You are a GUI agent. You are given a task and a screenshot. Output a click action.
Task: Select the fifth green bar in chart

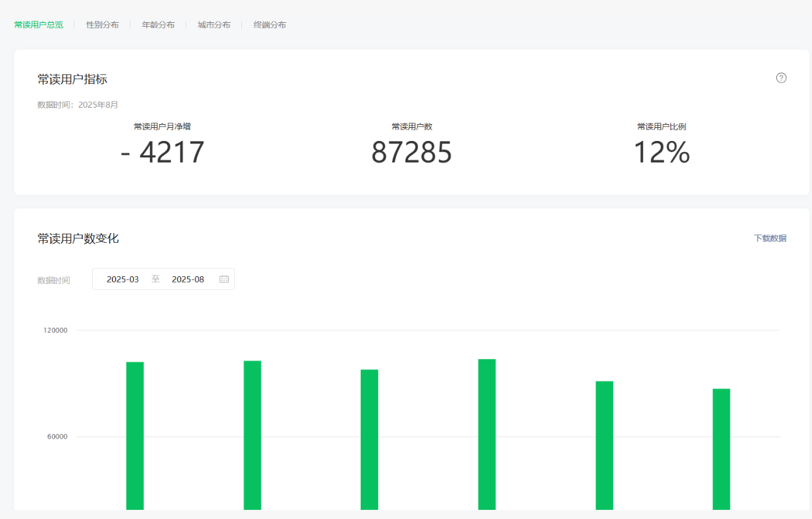pyautogui.click(x=604, y=445)
